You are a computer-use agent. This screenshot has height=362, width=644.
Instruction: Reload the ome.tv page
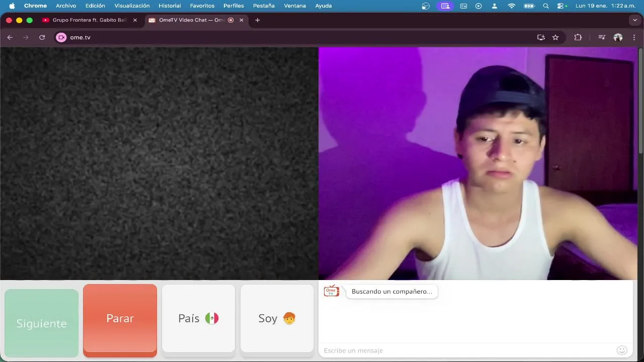coord(42,37)
